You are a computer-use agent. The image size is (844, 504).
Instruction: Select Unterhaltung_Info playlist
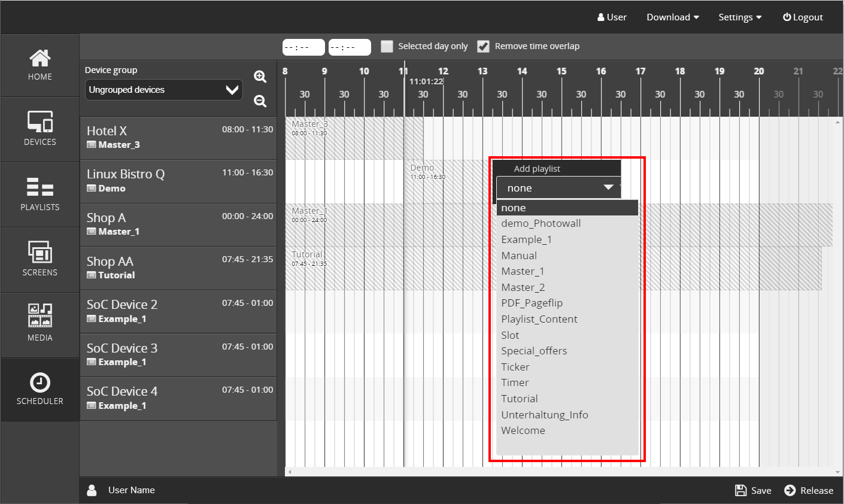(567, 415)
